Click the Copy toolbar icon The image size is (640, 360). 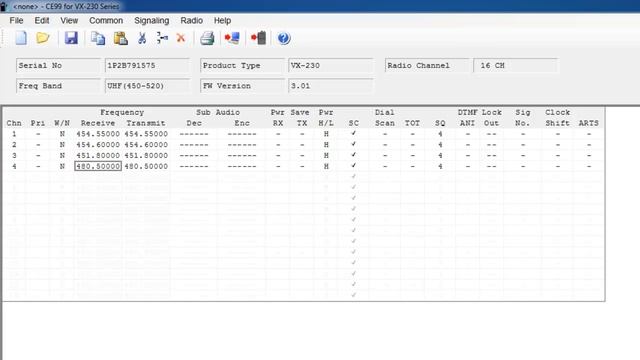pos(98,38)
